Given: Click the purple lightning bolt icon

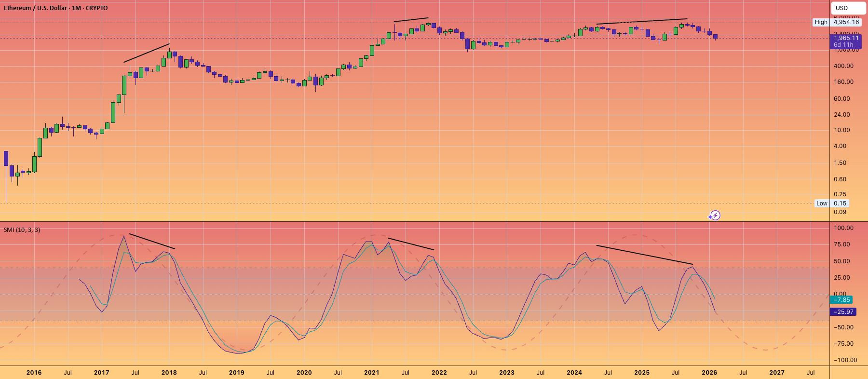Looking at the screenshot, I should coord(715,215).
